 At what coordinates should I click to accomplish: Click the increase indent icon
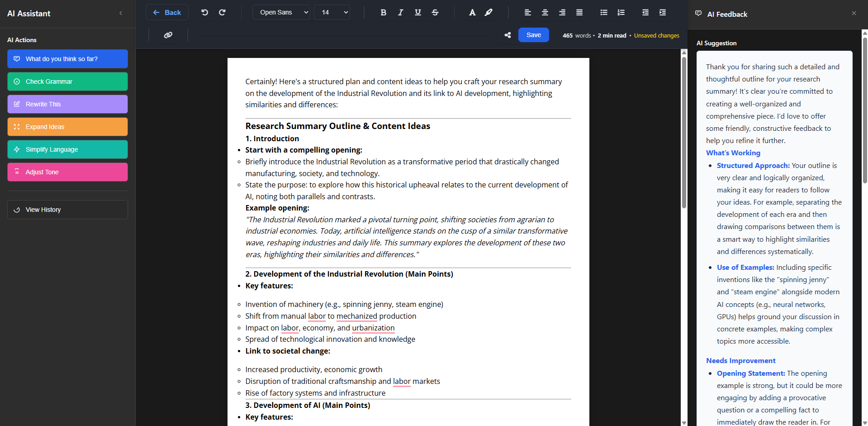[662, 12]
